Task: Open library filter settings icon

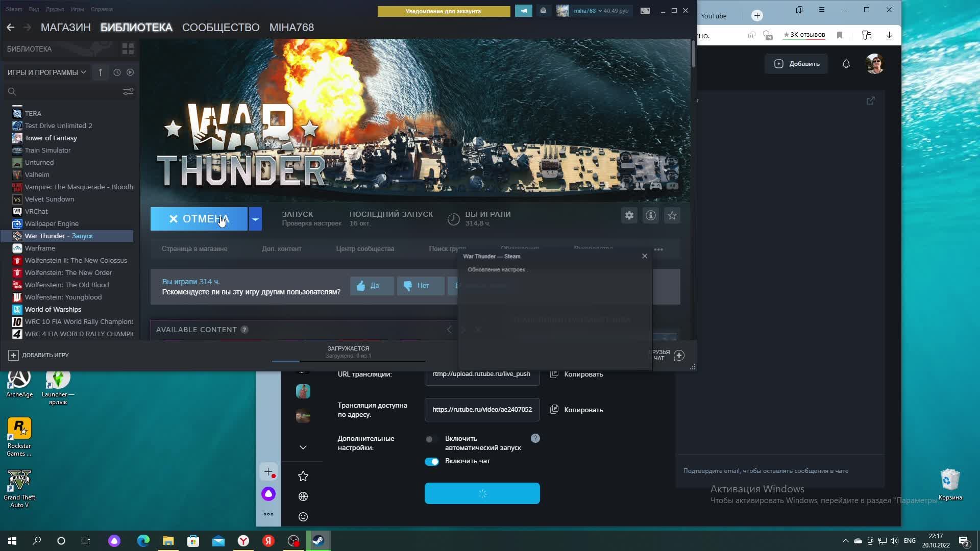Action: coord(128,91)
